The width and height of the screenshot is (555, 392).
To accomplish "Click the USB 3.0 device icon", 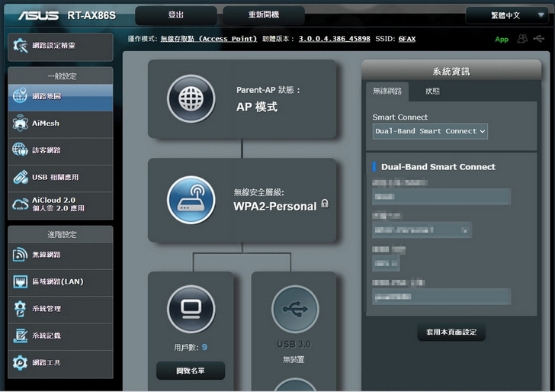I will pyautogui.click(x=295, y=309).
